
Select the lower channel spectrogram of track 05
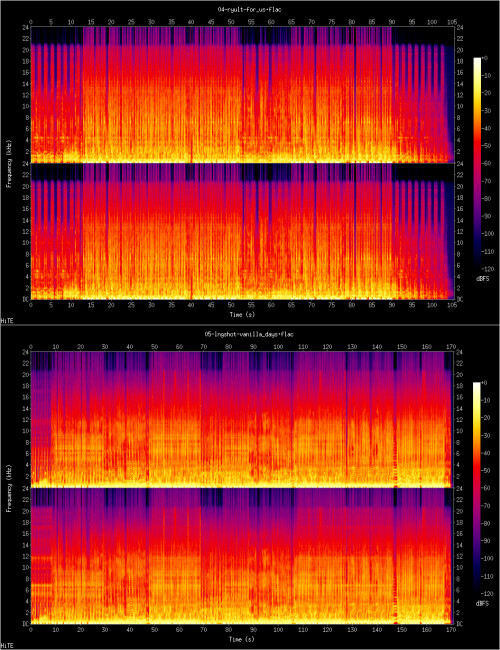point(241,555)
